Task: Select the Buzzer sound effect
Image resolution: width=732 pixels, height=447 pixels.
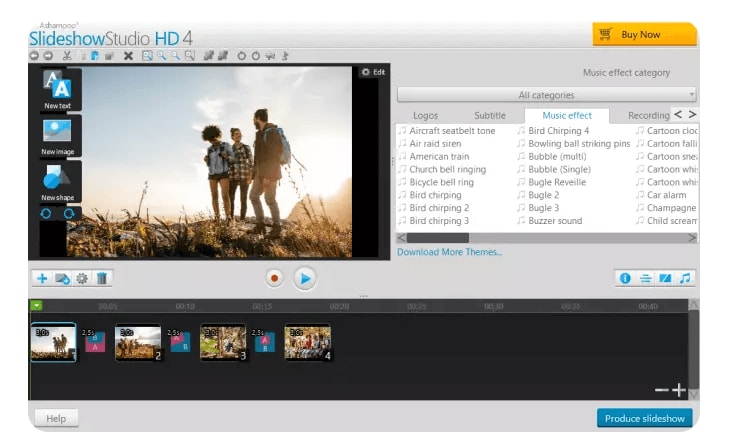Action: [x=555, y=221]
